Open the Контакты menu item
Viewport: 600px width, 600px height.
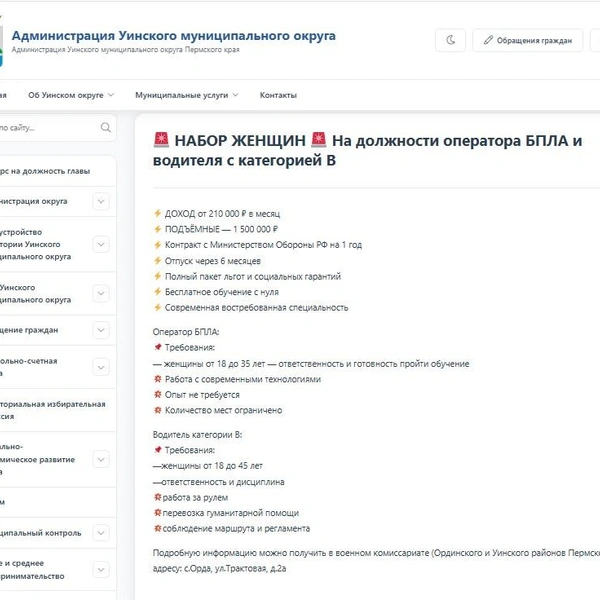[x=278, y=95]
